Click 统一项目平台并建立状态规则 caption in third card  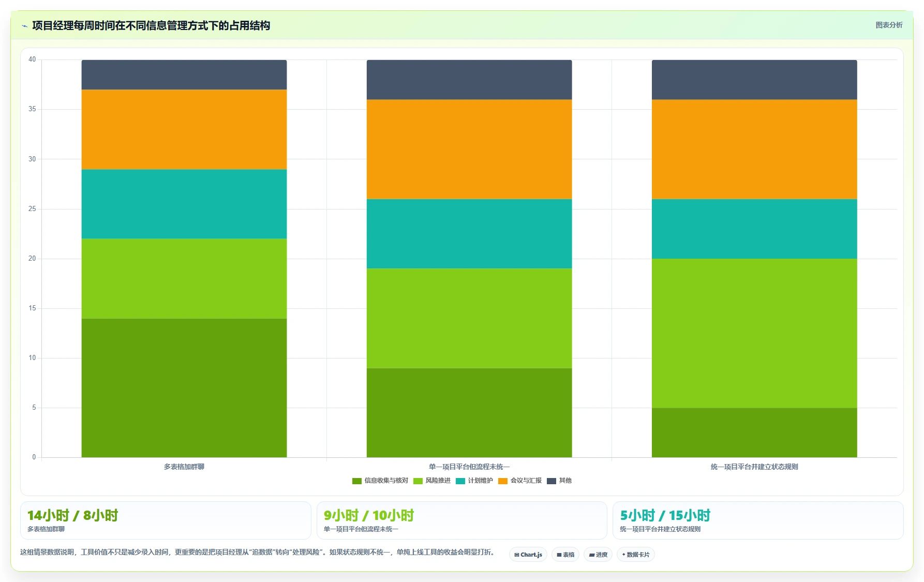point(660,529)
